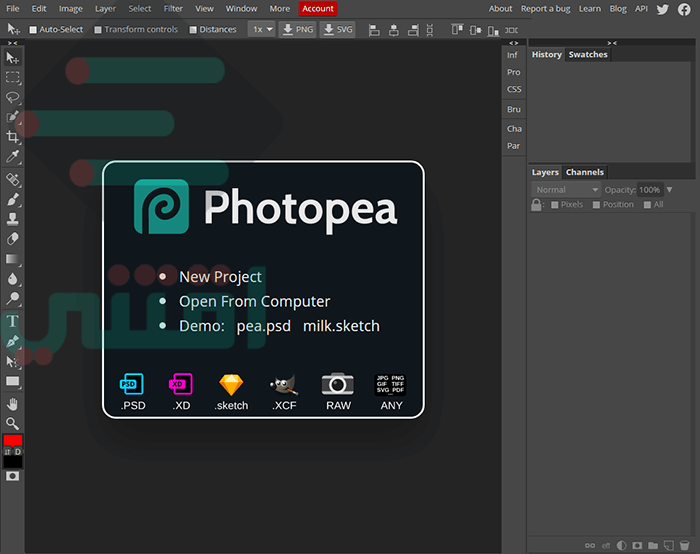This screenshot has height=554, width=700.
Task: Open the Layer menu
Action: [105, 8]
